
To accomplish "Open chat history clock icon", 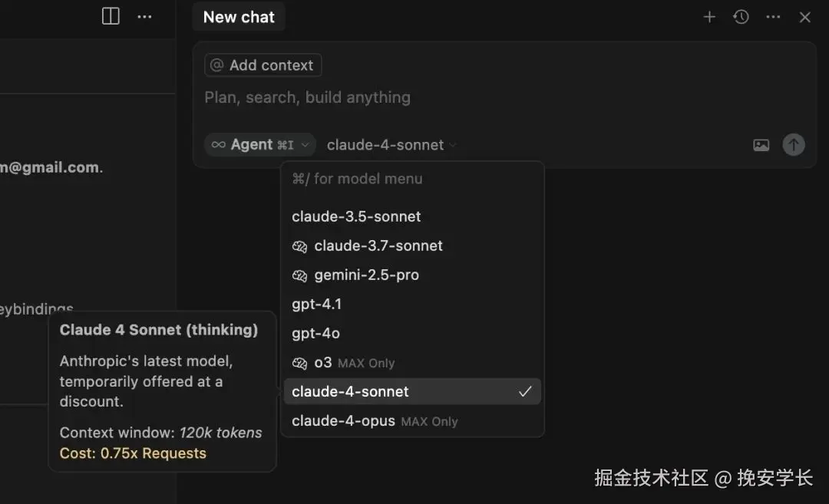I will coord(741,17).
